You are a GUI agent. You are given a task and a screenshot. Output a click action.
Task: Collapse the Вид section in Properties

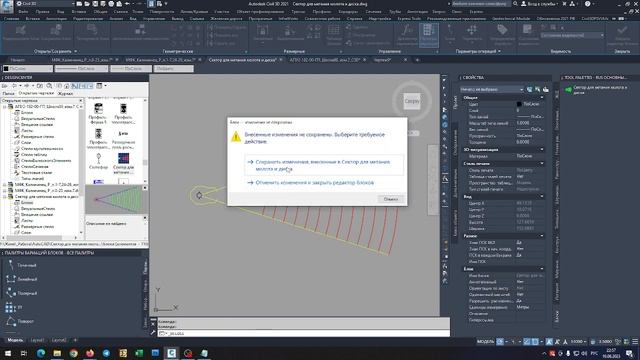tap(542, 196)
